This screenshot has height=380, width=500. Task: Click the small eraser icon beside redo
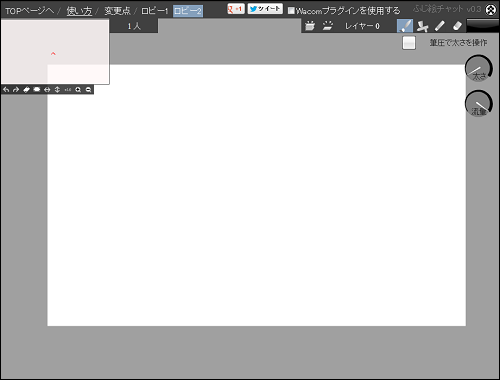coord(26,90)
